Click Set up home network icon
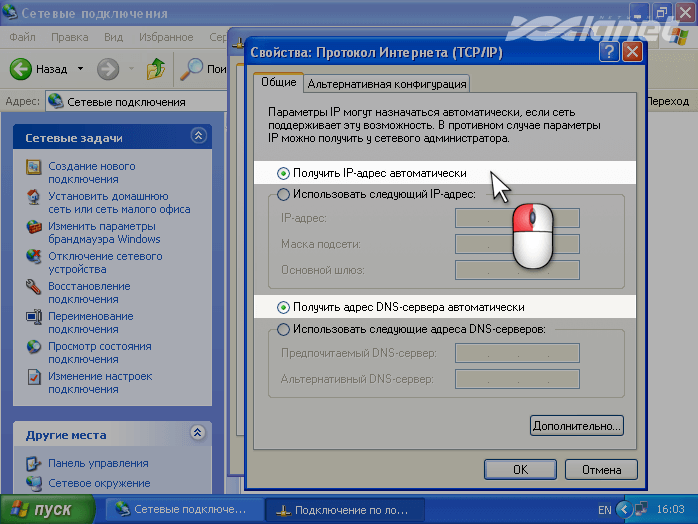698x524 pixels. tap(33, 197)
